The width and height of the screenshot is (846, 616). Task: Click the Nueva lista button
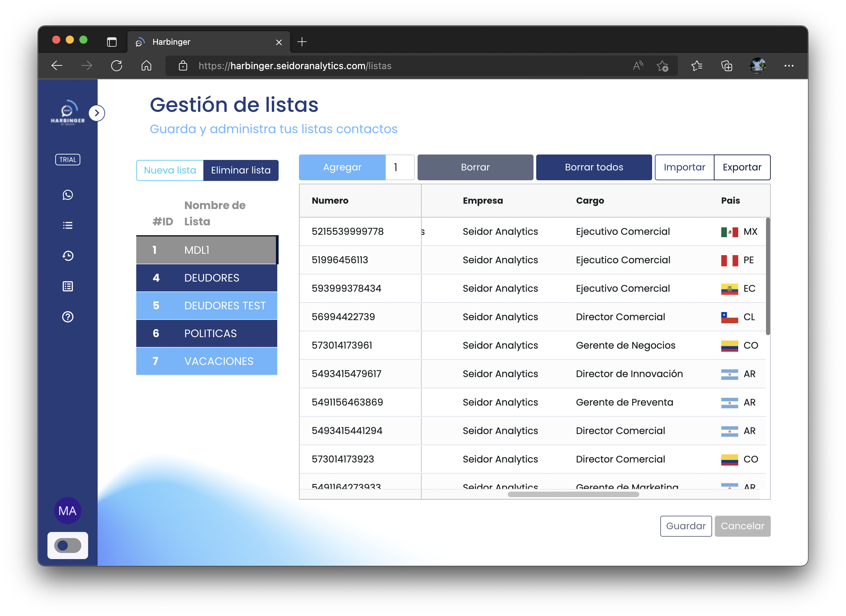pos(170,170)
